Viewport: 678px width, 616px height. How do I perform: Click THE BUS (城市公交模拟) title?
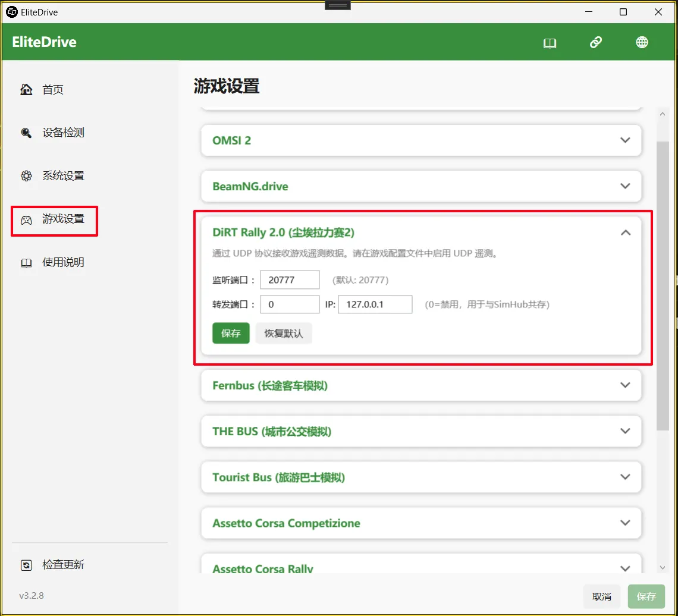pyautogui.click(x=272, y=432)
